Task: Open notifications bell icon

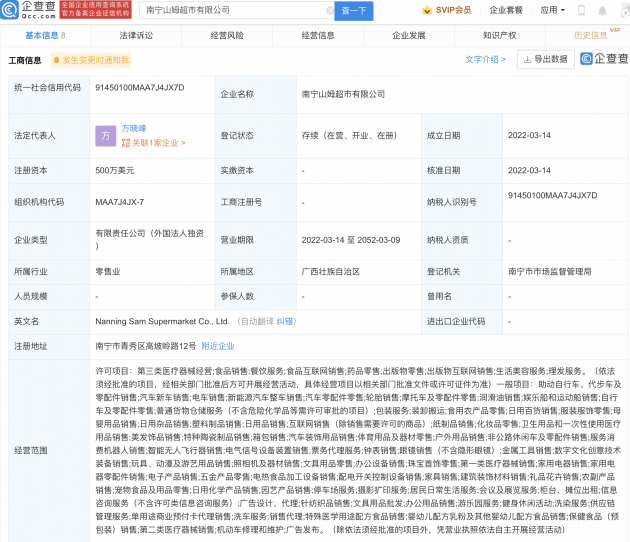Action: pyautogui.click(x=602, y=11)
